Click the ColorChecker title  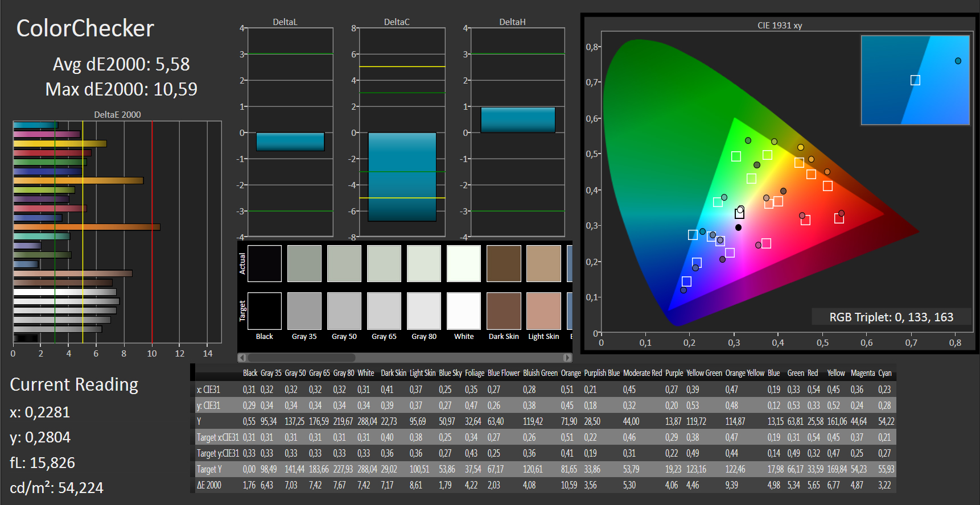coord(85,28)
